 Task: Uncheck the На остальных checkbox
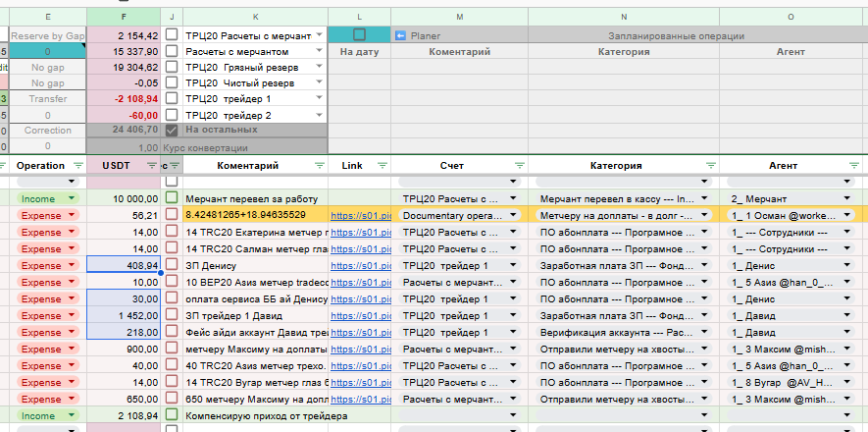(172, 131)
